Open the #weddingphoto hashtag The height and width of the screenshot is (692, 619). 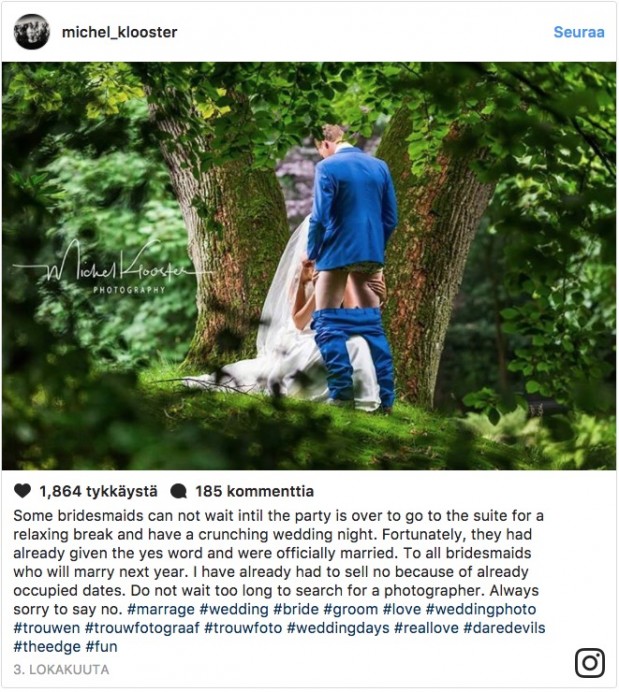(x=481, y=609)
